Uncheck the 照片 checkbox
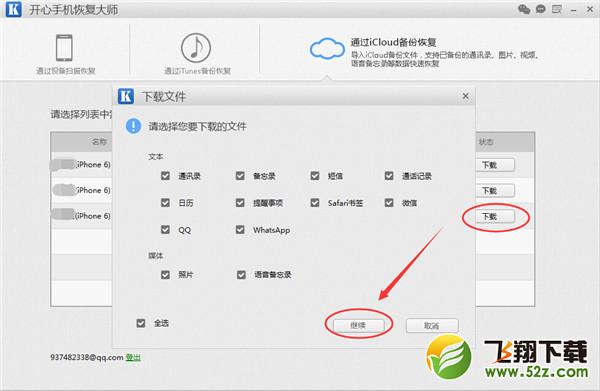Viewport: 600px width, 391px height. coord(165,275)
